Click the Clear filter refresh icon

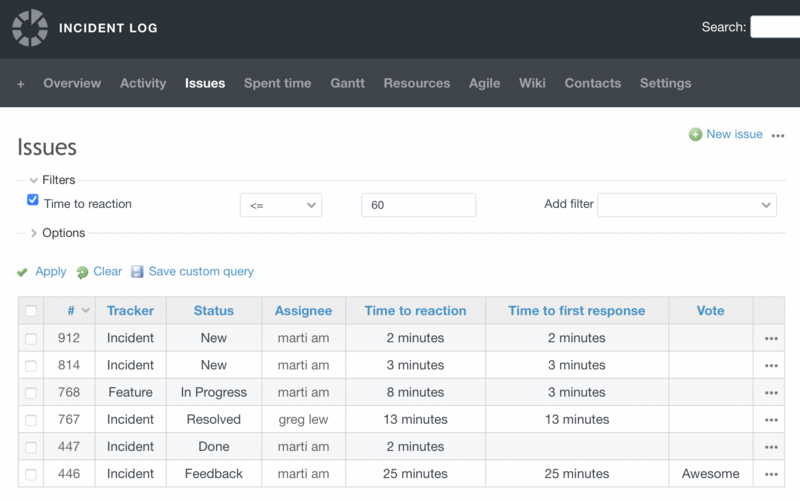pyautogui.click(x=83, y=272)
